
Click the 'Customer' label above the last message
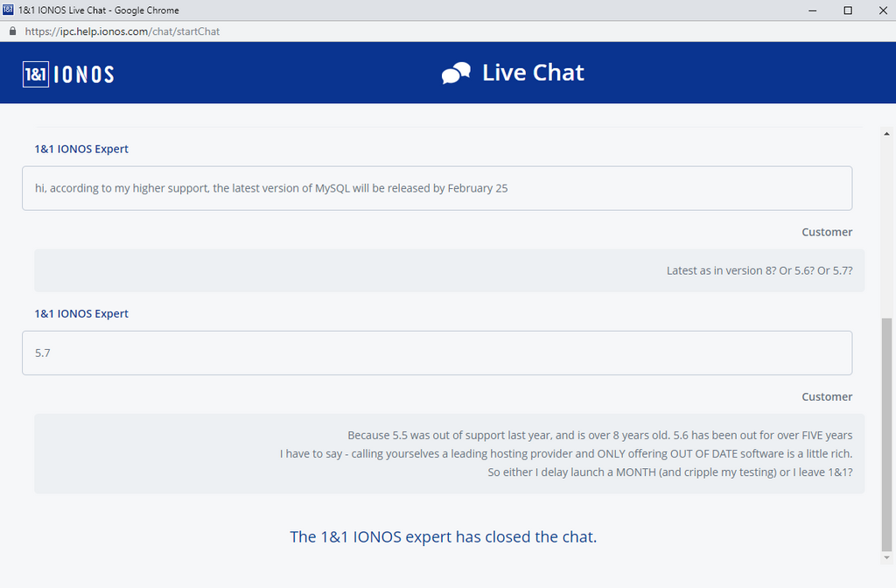(827, 396)
